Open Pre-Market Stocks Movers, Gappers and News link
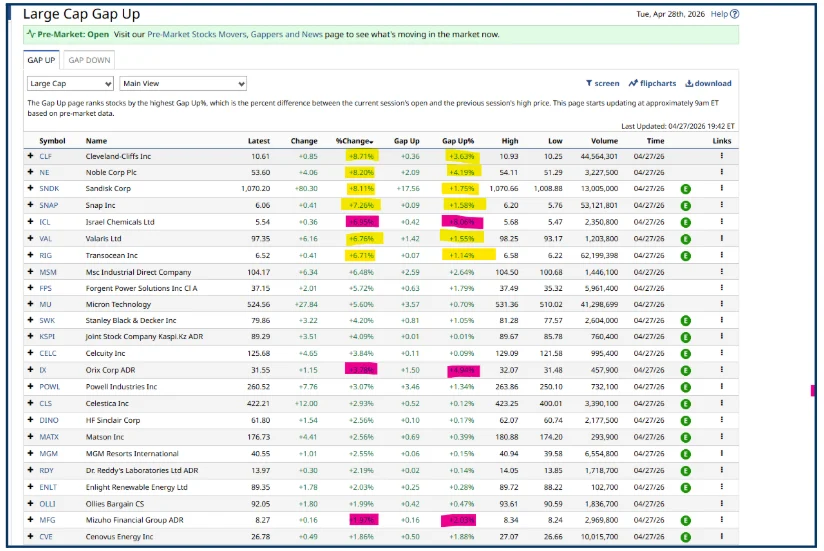 (235, 34)
